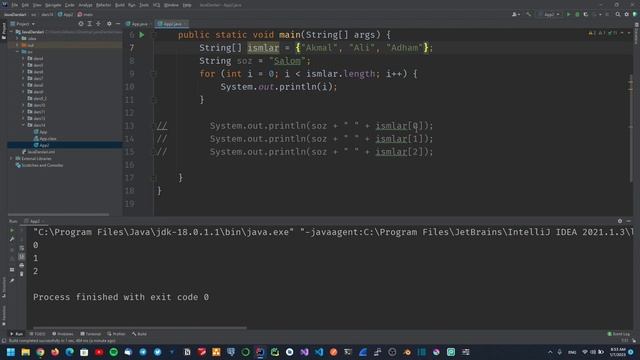This screenshot has height=360, width=640.
Task: Select App2 file in the project tree
Action: (x=44, y=145)
